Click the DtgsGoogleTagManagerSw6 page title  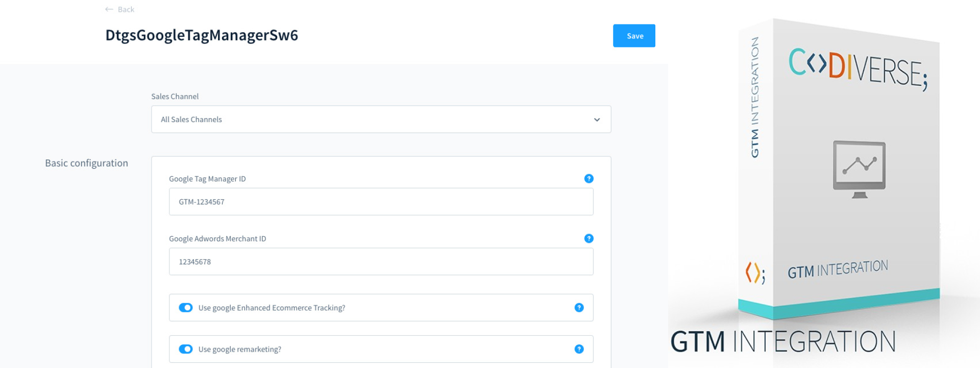click(202, 35)
